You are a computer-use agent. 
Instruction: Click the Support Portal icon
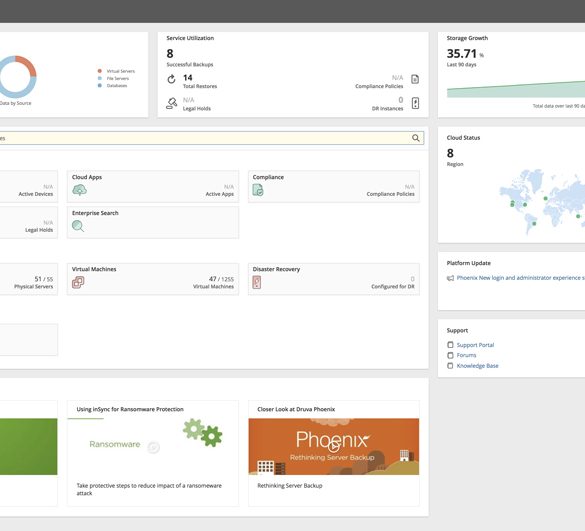pyautogui.click(x=450, y=345)
